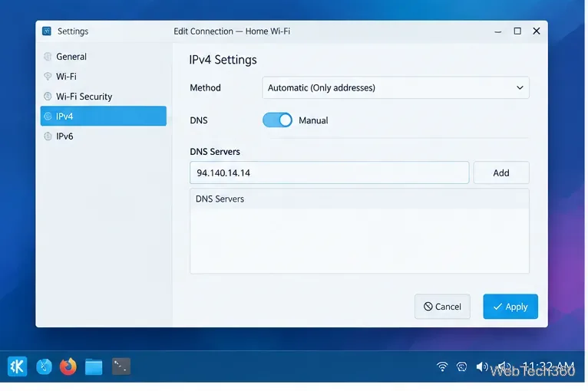588x391 pixels.
Task: Click the Method dropdown chevron arrow
Action: pos(520,87)
